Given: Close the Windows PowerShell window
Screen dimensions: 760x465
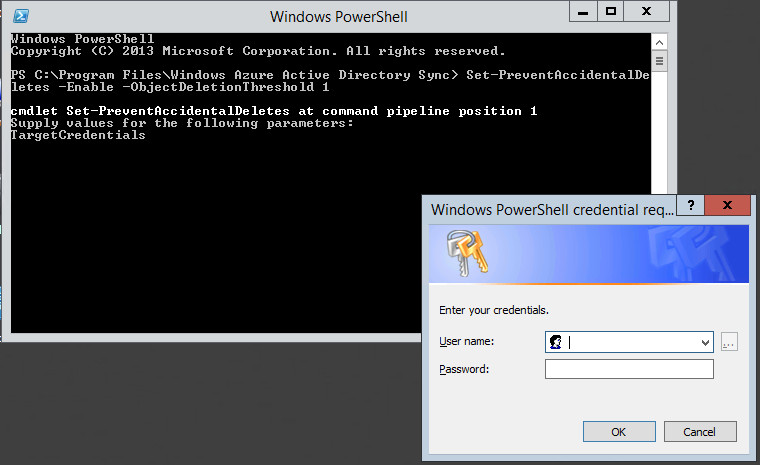Looking at the screenshot, I should (647, 12).
